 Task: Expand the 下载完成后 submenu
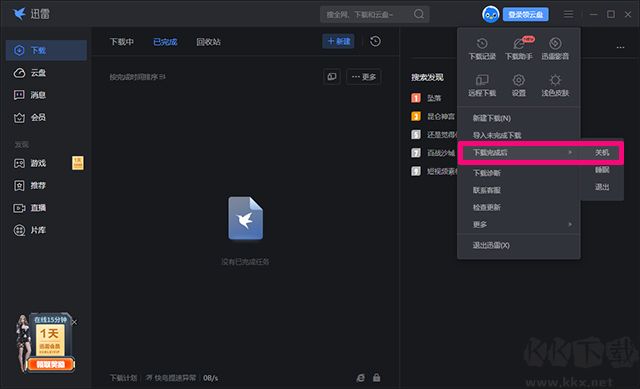click(x=519, y=153)
